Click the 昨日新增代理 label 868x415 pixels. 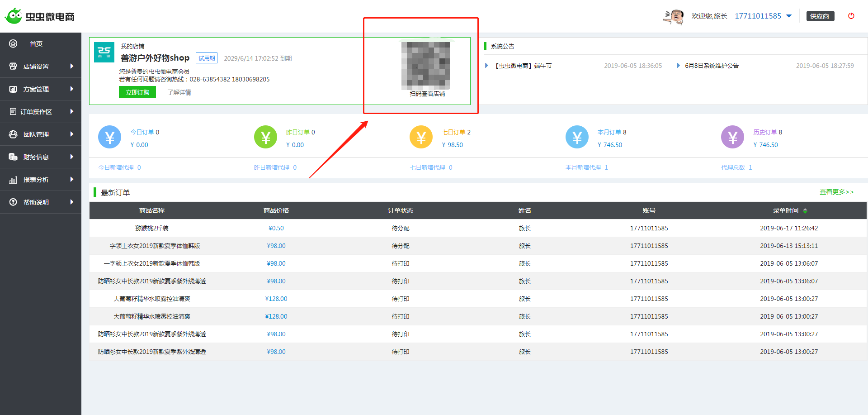pyautogui.click(x=272, y=167)
